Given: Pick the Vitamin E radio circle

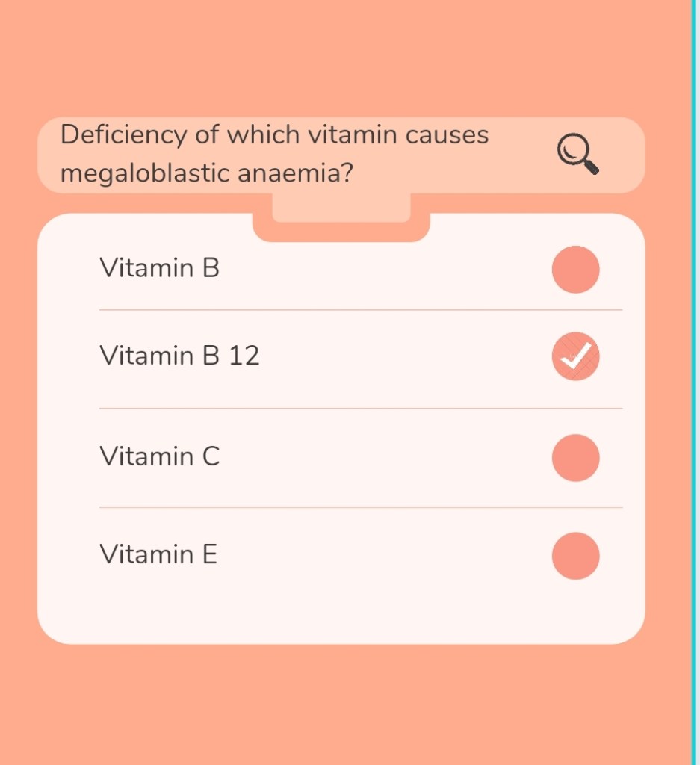Looking at the screenshot, I should pyautogui.click(x=575, y=556).
